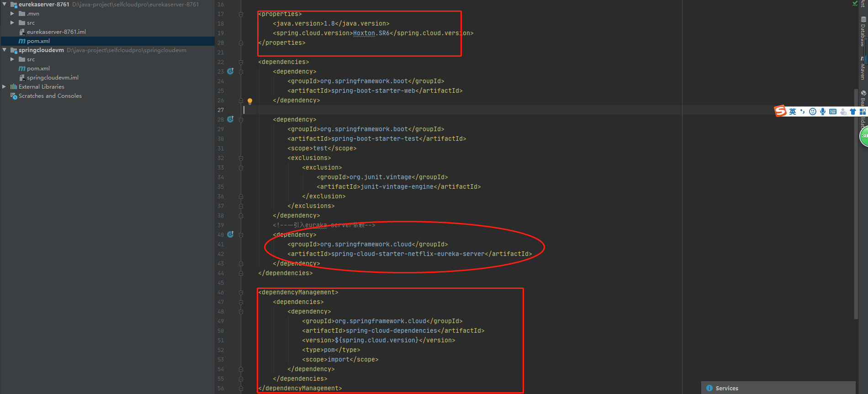Screen dimensions: 868x394
Task: Click the External Libraries bar-chart icon
Action: (x=14, y=87)
